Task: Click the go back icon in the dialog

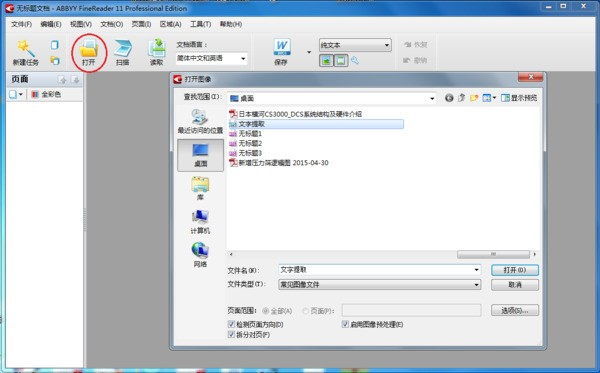Action: (449, 98)
